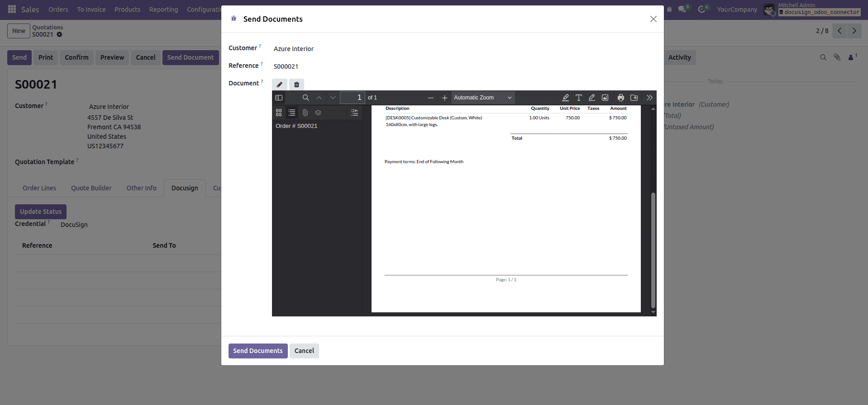Zoom in the PDF with plus
This screenshot has height=405, width=868.
(444, 98)
